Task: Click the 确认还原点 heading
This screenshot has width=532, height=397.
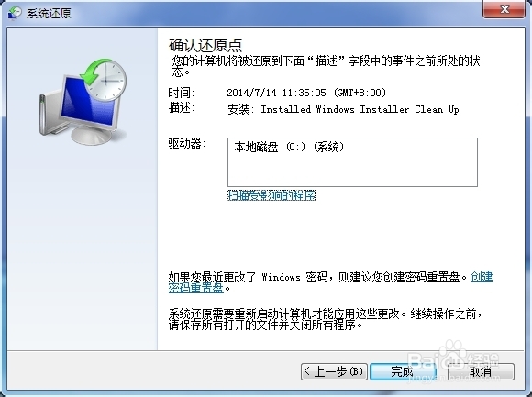Action: point(205,45)
